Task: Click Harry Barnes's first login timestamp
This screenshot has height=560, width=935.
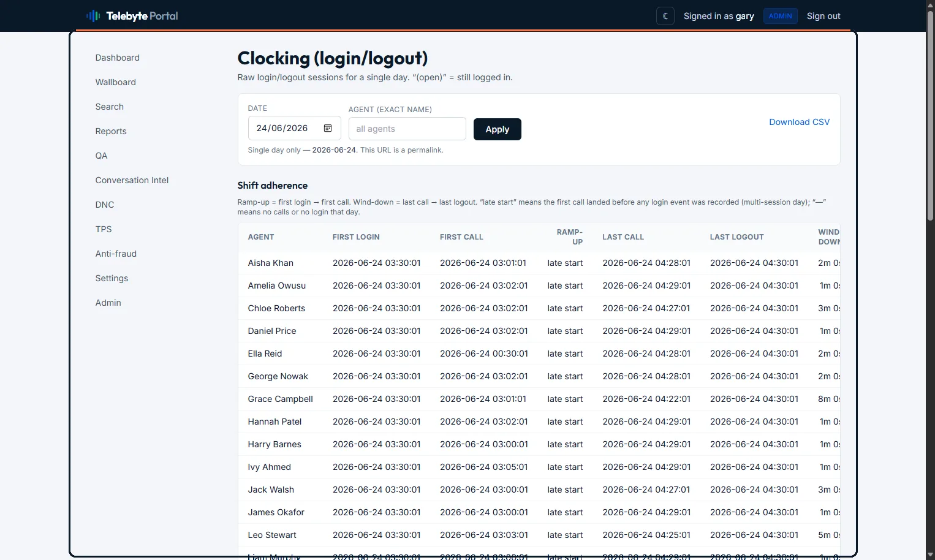Action: point(377,444)
